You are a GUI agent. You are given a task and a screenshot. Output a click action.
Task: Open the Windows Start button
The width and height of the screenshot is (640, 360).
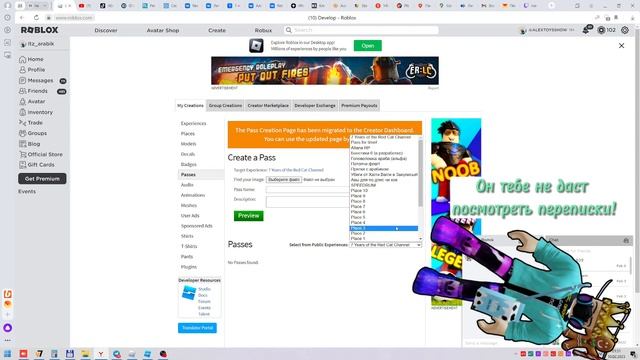tap(7, 354)
